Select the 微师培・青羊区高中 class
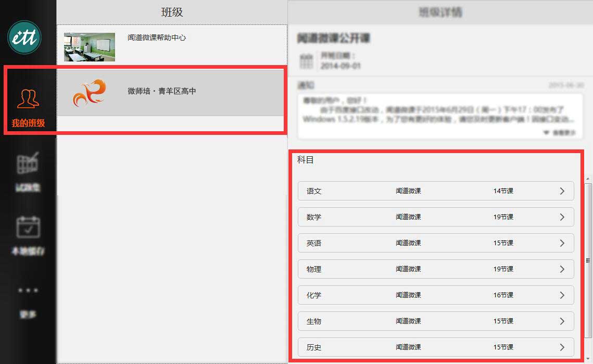Viewport: 593px width, 364px height. [162, 91]
